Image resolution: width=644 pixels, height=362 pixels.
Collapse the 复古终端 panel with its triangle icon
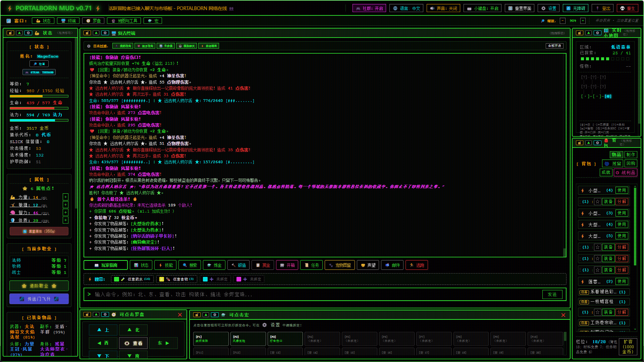pos(96,33)
